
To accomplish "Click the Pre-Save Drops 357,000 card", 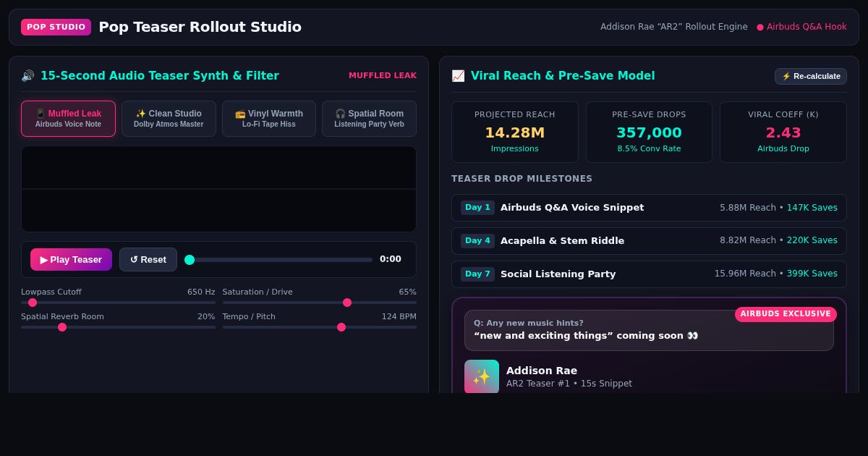I will [x=649, y=132].
